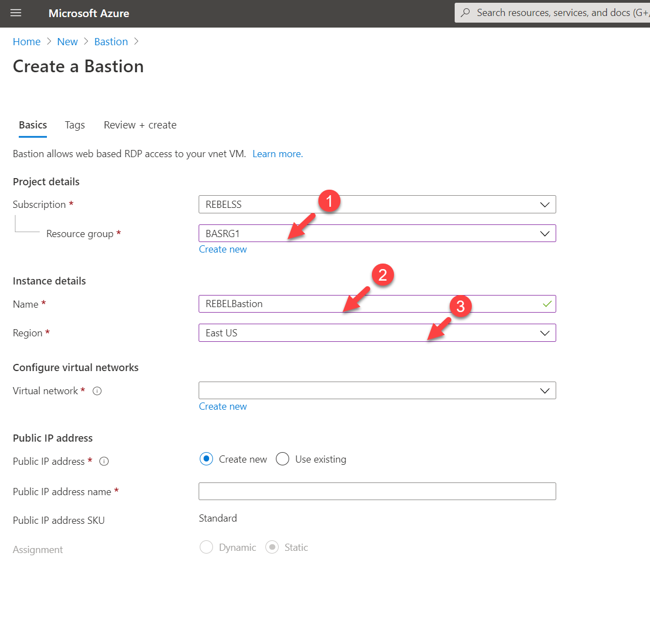Open the Learn more link

coord(278,154)
